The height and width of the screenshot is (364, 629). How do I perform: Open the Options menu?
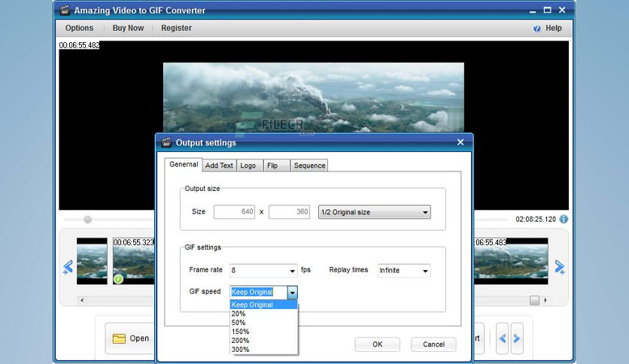coord(80,28)
